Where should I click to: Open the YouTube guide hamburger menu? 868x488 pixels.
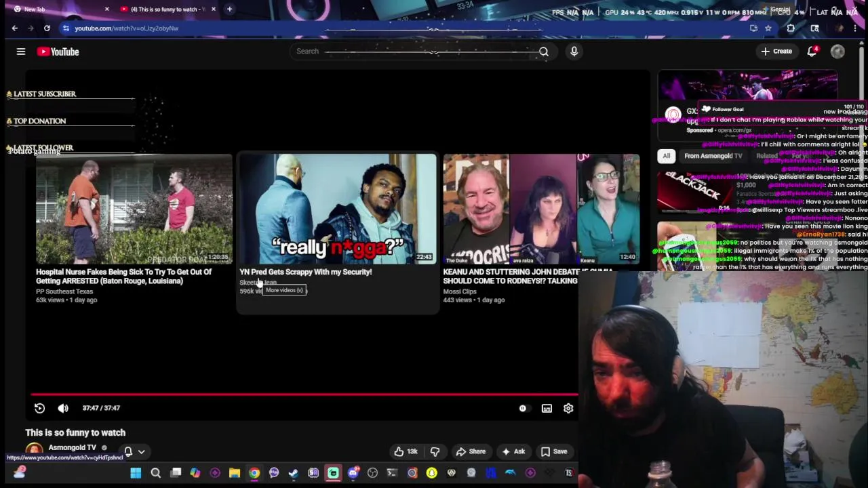tap(21, 52)
